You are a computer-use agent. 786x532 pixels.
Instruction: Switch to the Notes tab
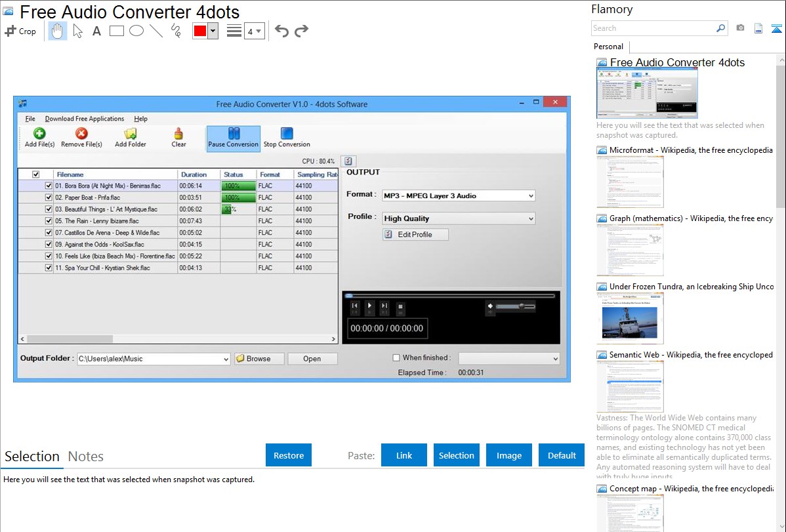click(x=86, y=457)
